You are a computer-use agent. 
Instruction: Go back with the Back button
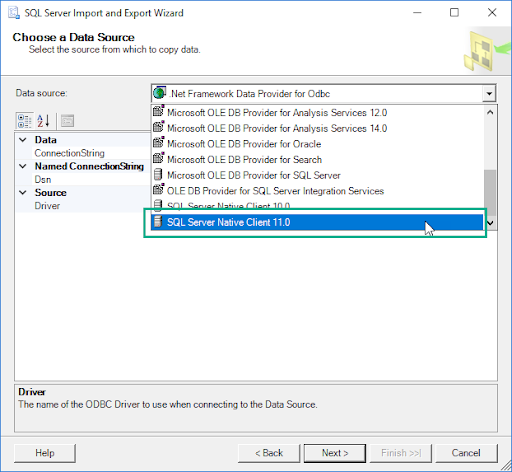269,453
